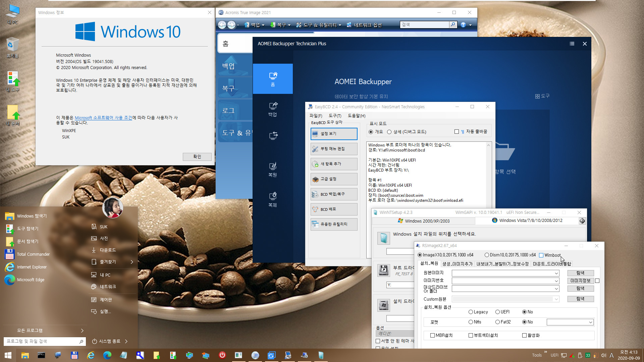Open AOMEI Backupper menu list icon

[x=572, y=44]
